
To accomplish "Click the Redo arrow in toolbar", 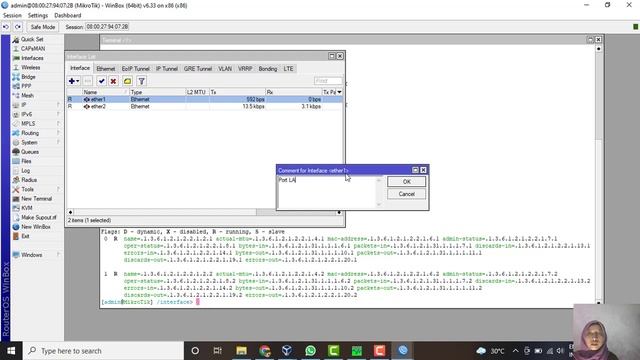I will click(18, 27).
